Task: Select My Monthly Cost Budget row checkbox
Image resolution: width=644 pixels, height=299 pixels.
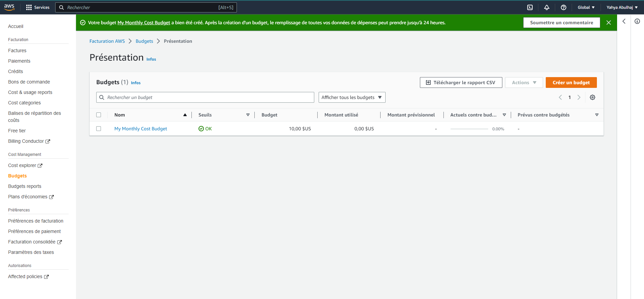Action: pos(99,129)
